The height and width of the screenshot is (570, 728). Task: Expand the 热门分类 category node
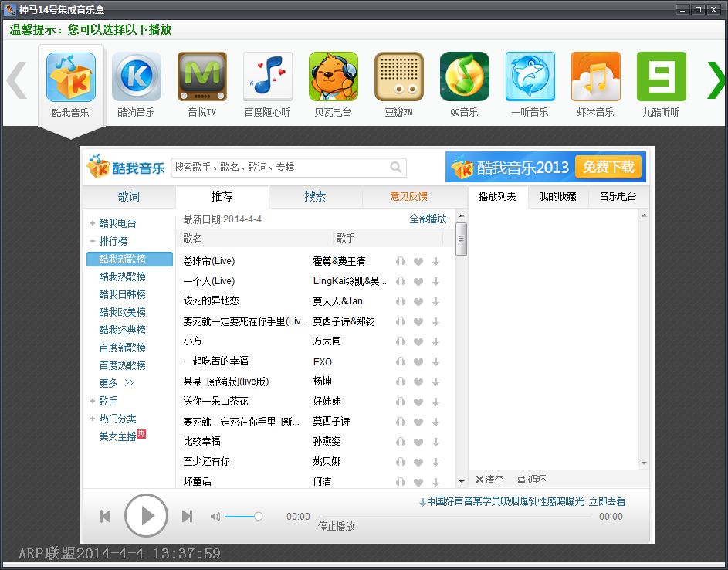pyautogui.click(x=93, y=419)
